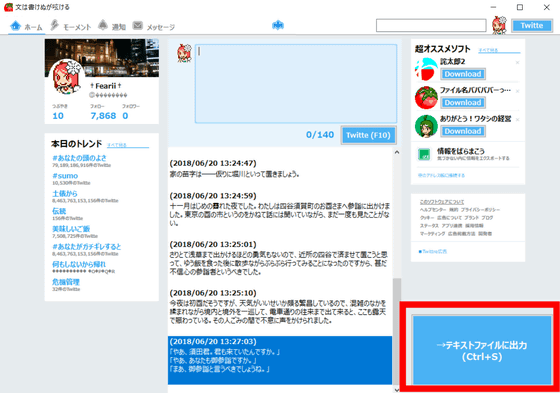Image resolution: width=560 pixels, height=393 pixels.
Task: Download 訛太郎2
Action: click(463, 74)
